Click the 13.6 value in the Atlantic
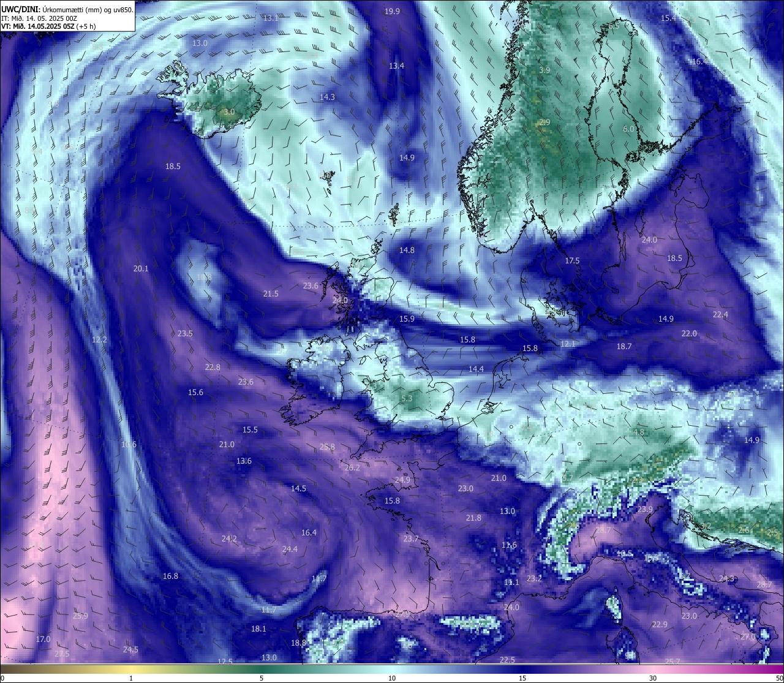 (244, 461)
